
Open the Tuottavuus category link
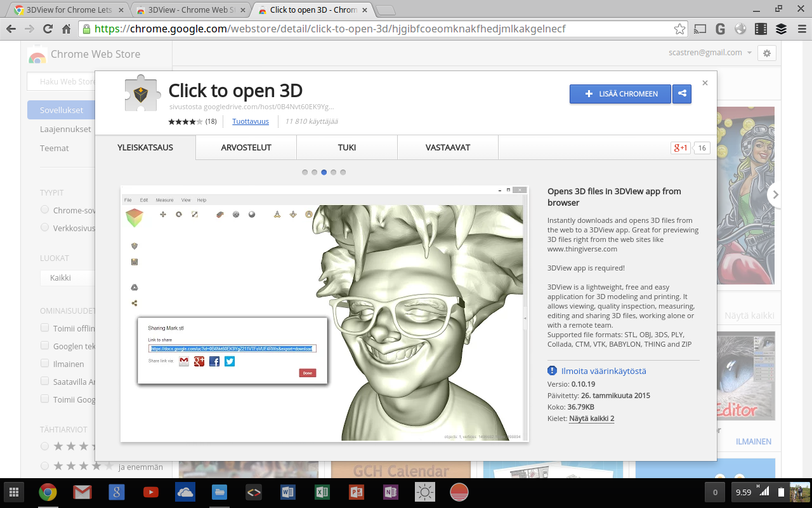[x=251, y=121]
